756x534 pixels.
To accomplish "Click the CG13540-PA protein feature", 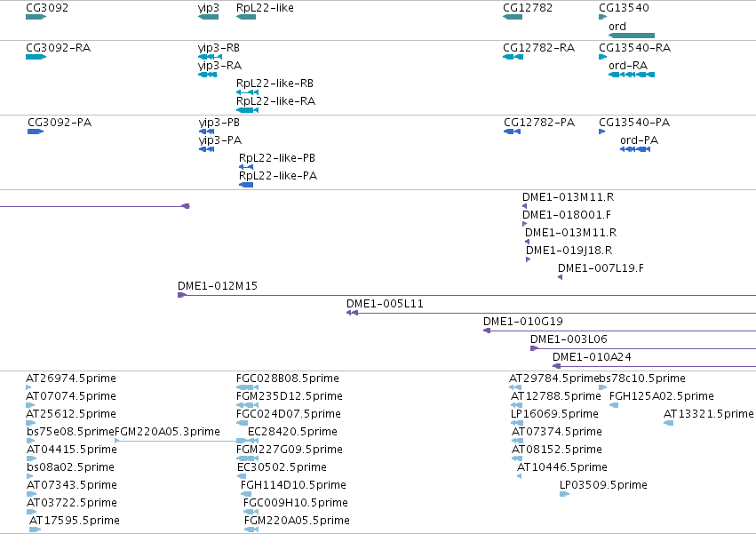I will click(601, 132).
